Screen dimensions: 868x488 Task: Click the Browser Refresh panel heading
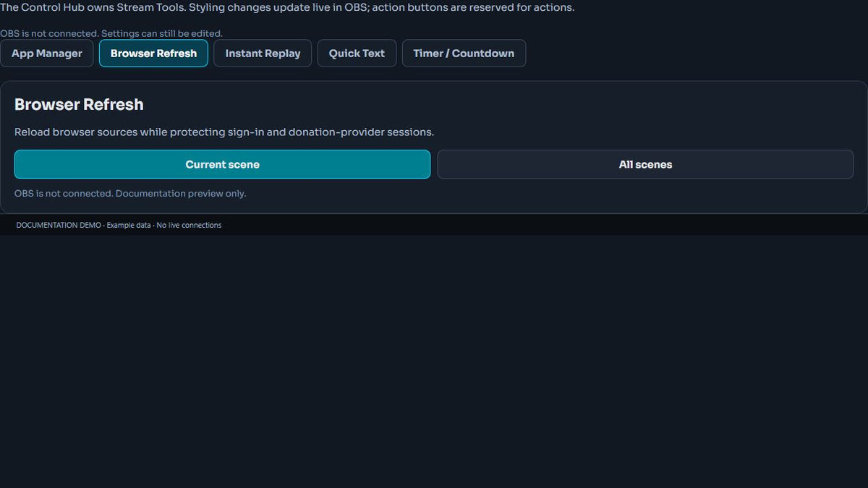point(79,104)
